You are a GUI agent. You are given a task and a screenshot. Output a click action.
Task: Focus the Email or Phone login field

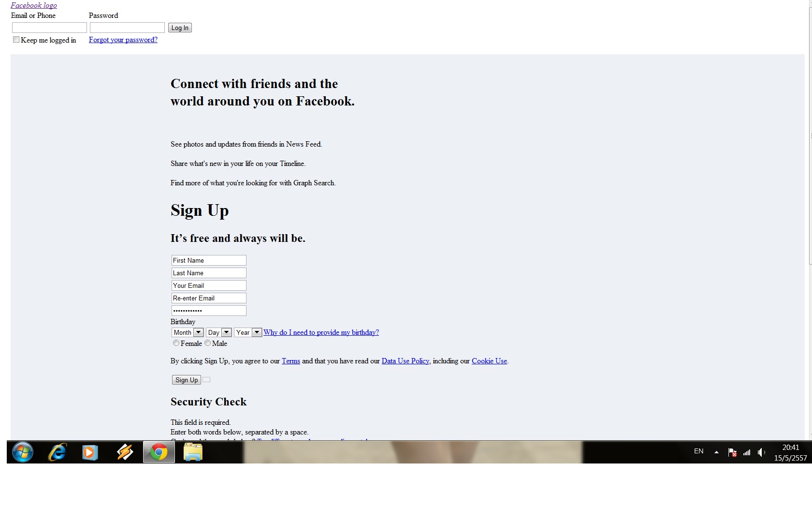[49, 28]
